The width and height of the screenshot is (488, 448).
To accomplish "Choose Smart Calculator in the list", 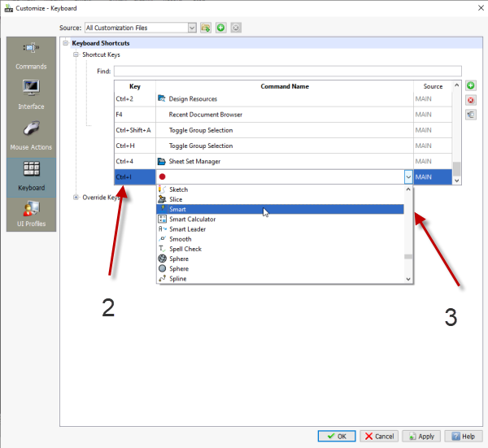I will click(x=280, y=220).
